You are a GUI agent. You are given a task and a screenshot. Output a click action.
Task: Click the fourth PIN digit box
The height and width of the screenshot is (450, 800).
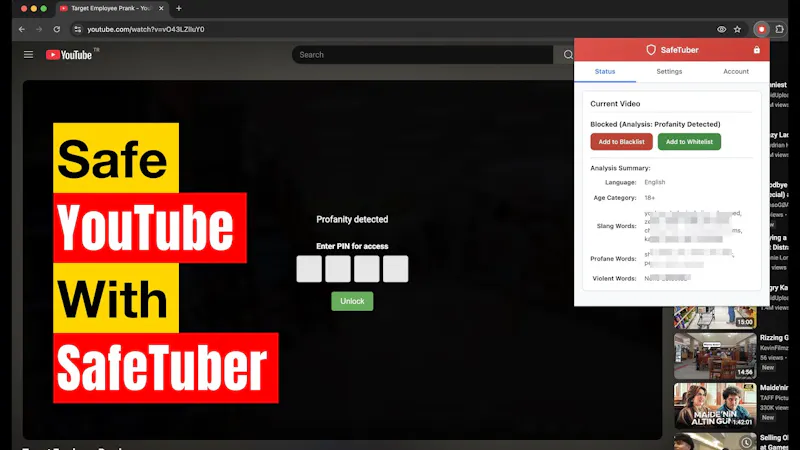[x=395, y=269]
